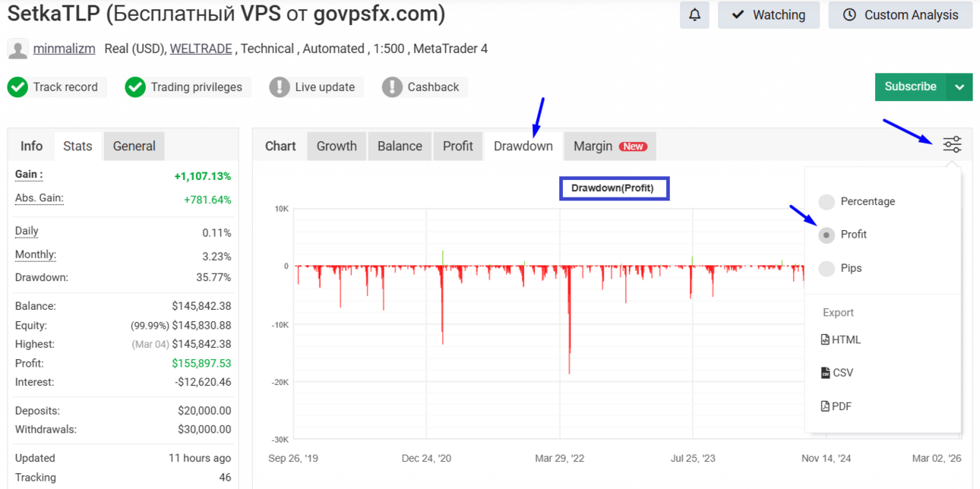Click the Cashback warning icon
The width and height of the screenshot is (980, 489).
click(392, 87)
